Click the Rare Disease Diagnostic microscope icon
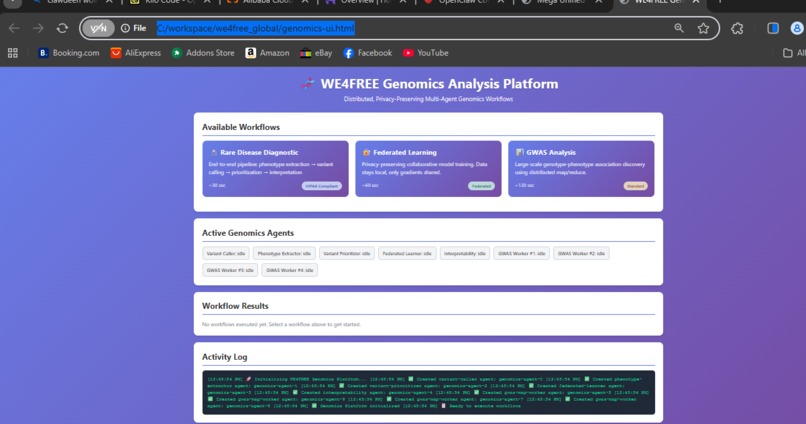The image size is (806, 424). click(x=214, y=153)
